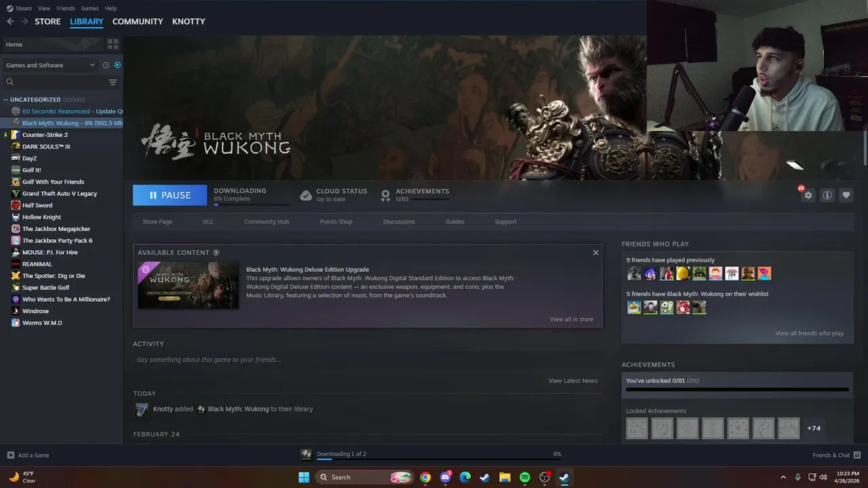Click the Counter-Strike 2 game icon
The image size is (868, 488).
pyautogui.click(x=16, y=135)
